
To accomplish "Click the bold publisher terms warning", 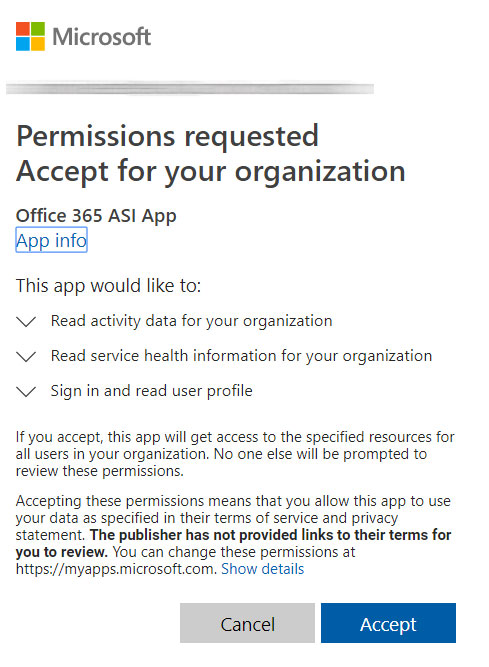I will [233, 543].
